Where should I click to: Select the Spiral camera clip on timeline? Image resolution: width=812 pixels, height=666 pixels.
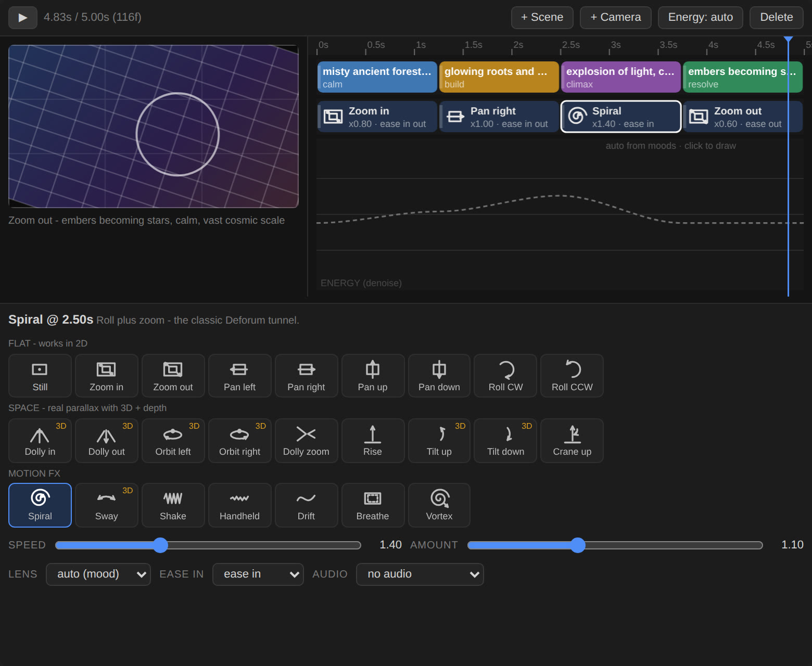pyautogui.click(x=621, y=117)
